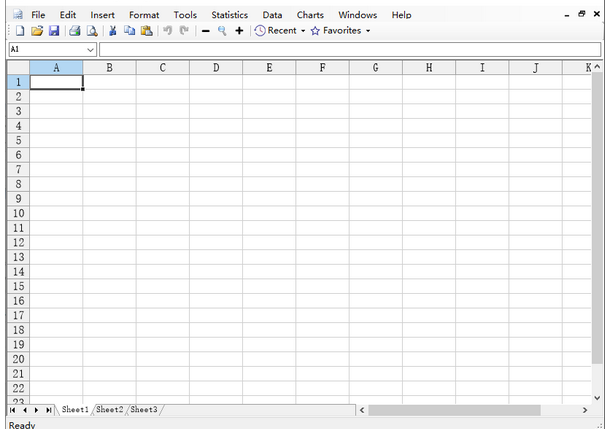606x429 pixels.
Task: Click the zoom in plus icon
Action: (x=239, y=31)
